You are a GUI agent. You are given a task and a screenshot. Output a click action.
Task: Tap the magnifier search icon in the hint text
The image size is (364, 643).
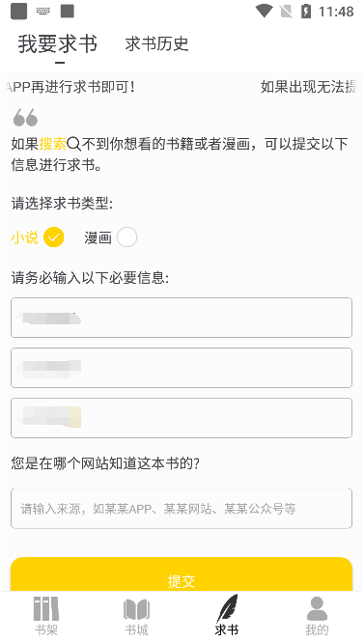pyautogui.click(x=73, y=144)
